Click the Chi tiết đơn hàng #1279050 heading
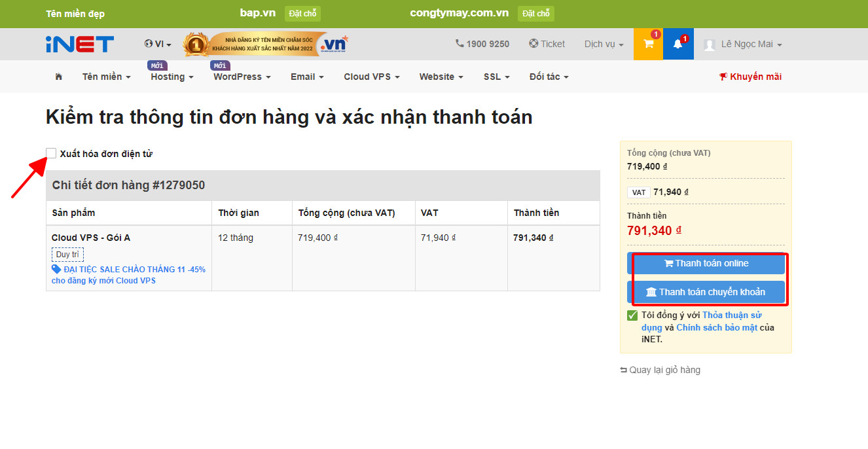The height and width of the screenshot is (449, 868). point(128,185)
